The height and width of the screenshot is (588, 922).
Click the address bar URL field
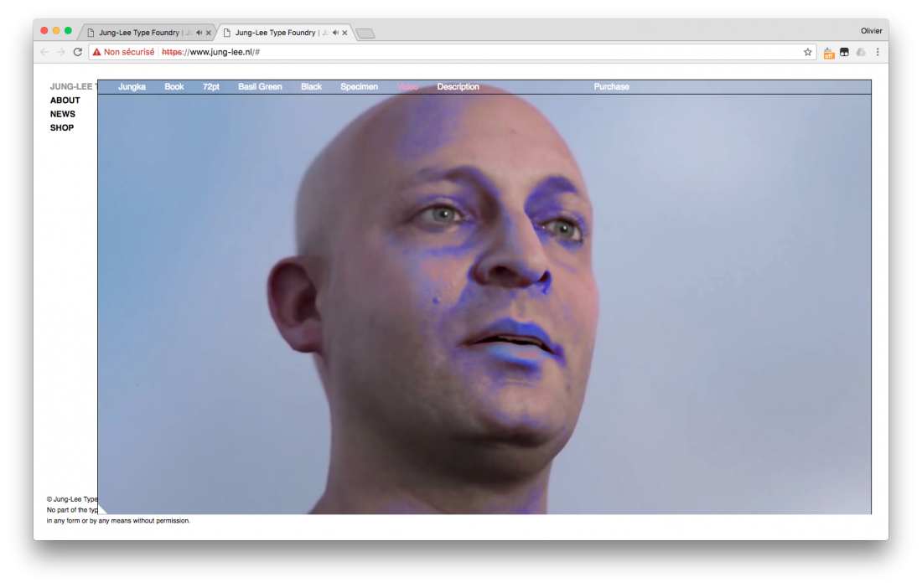503,52
